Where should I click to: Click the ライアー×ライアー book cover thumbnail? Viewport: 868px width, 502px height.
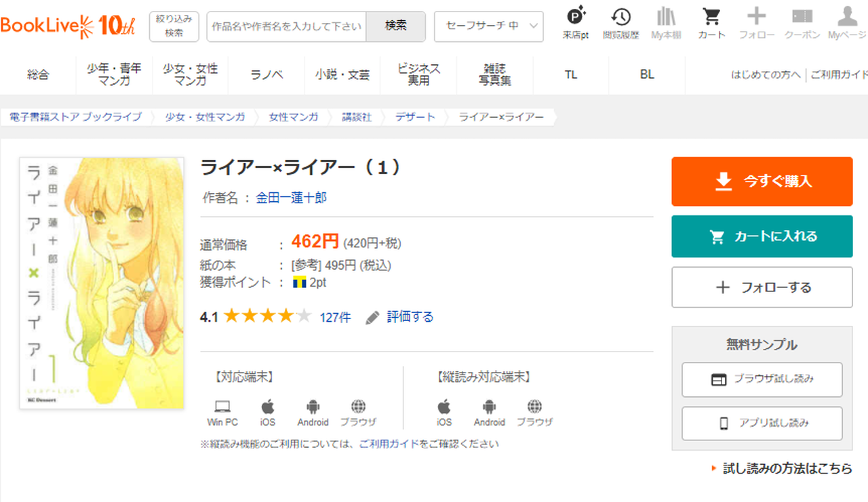pyautogui.click(x=102, y=283)
